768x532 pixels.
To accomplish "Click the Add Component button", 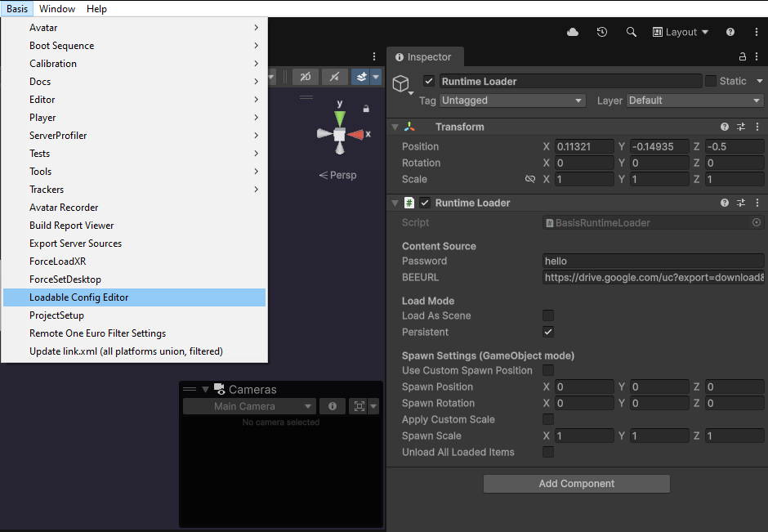I will click(576, 484).
